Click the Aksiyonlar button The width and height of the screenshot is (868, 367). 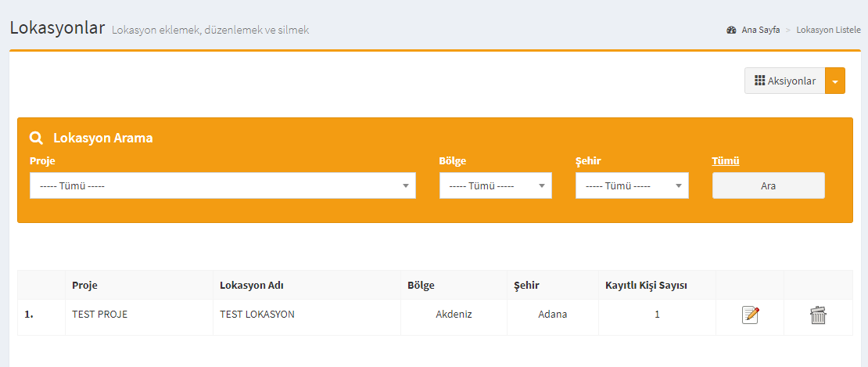click(x=785, y=81)
